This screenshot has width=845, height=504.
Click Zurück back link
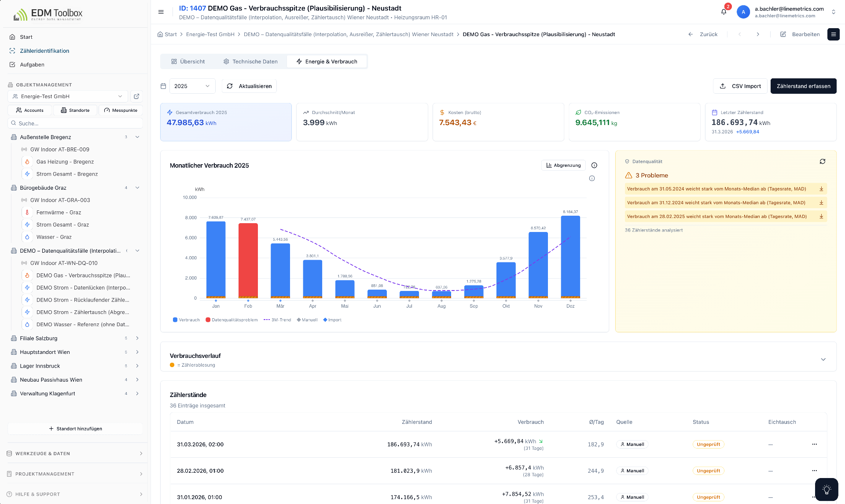pyautogui.click(x=703, y=34)
